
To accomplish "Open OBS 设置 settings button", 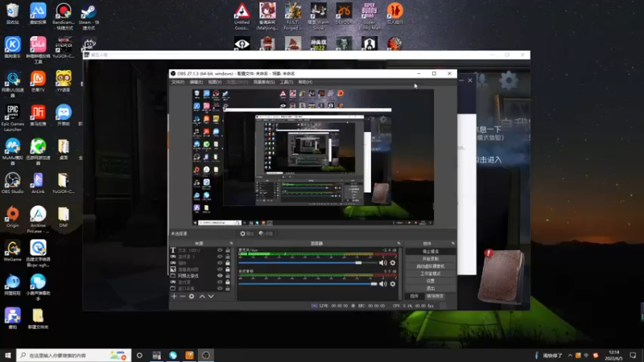I will point(431,281).
